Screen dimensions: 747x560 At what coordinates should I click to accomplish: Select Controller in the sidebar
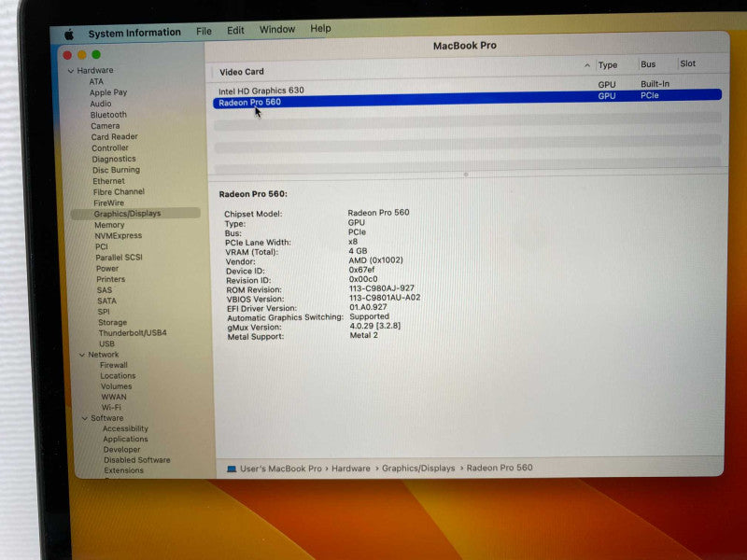(x=110, y=148)
